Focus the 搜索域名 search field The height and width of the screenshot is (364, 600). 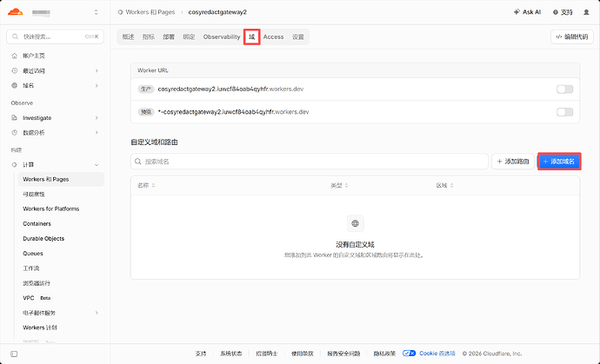(x=310, y=162)
